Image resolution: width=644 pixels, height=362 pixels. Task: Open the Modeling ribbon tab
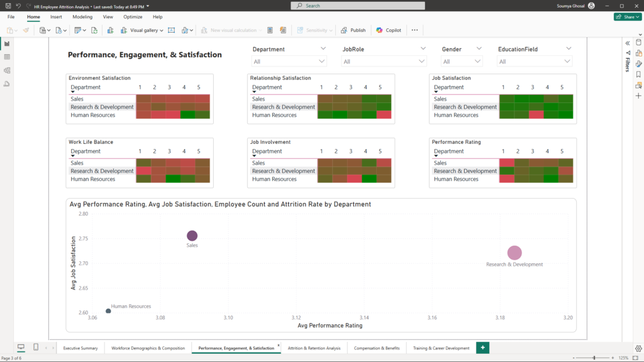pyautogui.click(x=82, y=17)
